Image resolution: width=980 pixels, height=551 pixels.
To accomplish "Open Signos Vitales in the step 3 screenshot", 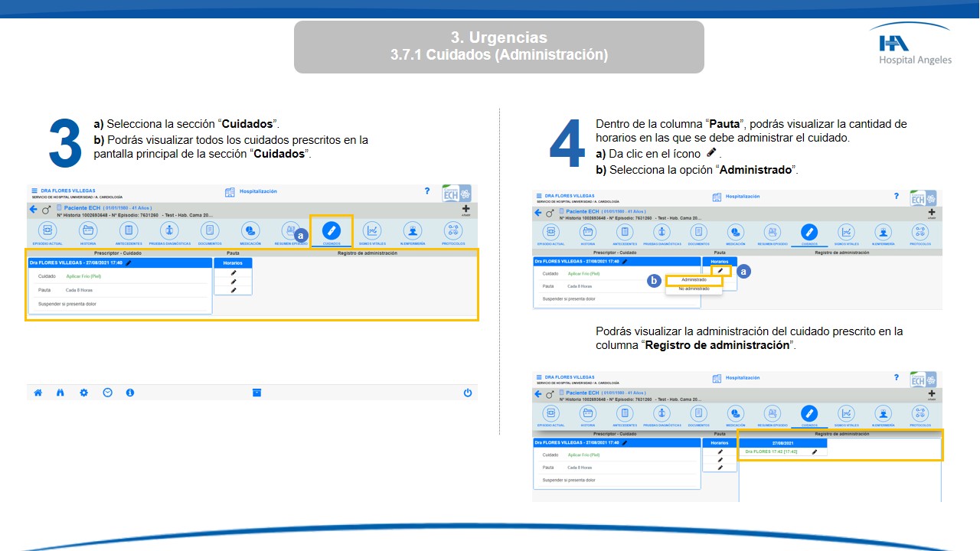I will click(371, 231).
